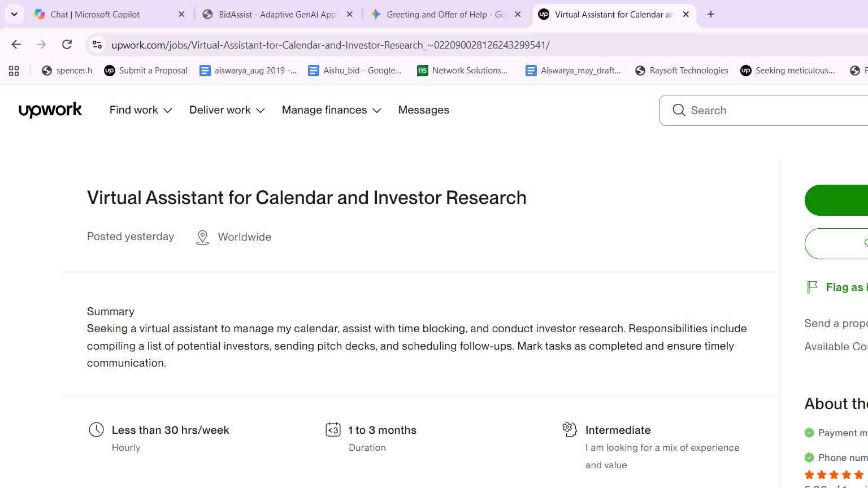868x488 pixels.
Task: Click the Upwork Search field
Action: pos(763,110)
